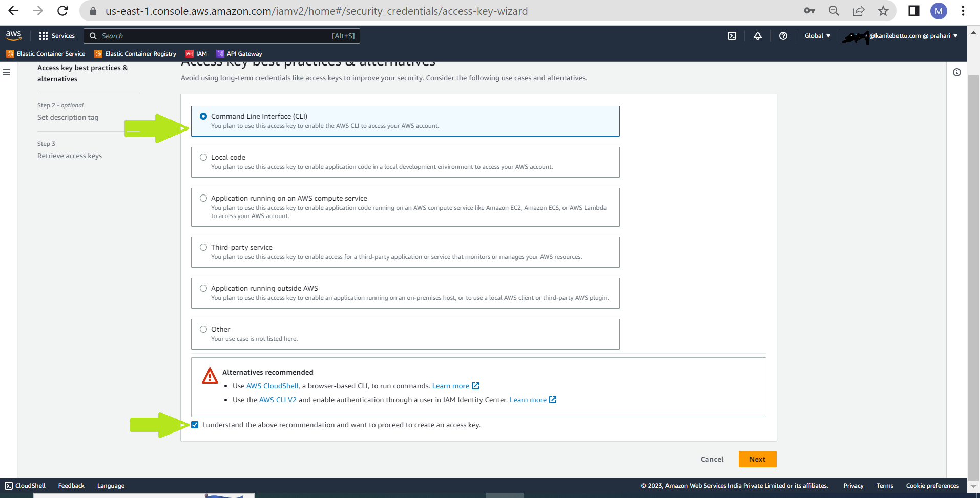Click the Next button

757,459
